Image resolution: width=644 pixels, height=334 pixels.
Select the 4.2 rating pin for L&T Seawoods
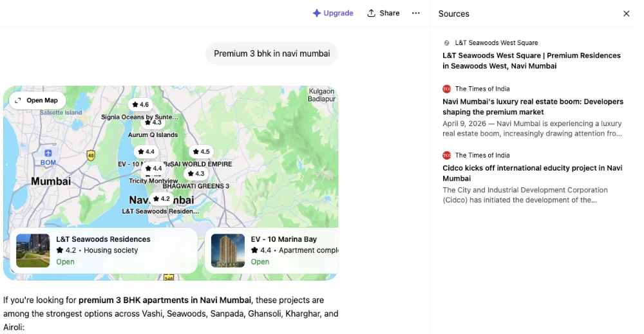pos(161,199)
